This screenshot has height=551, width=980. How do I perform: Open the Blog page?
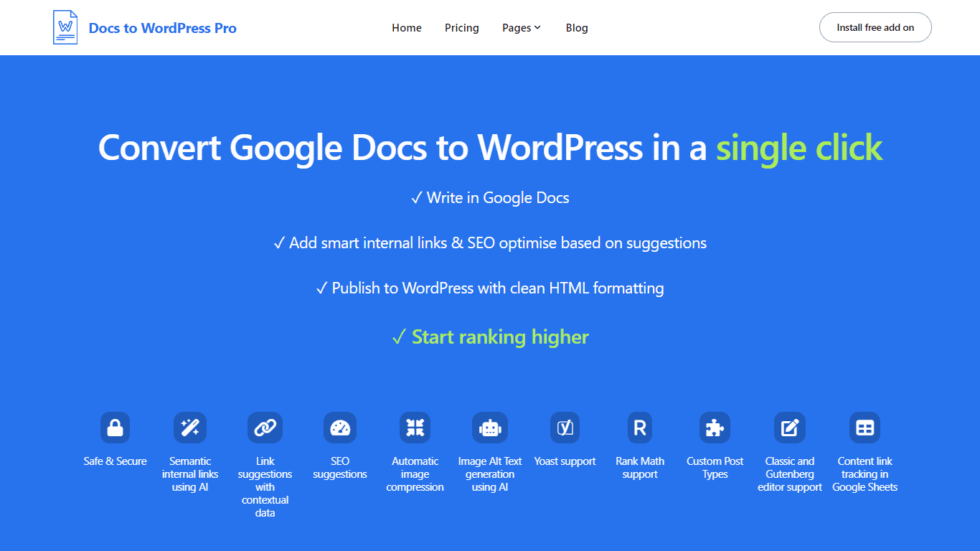(577, 28)
